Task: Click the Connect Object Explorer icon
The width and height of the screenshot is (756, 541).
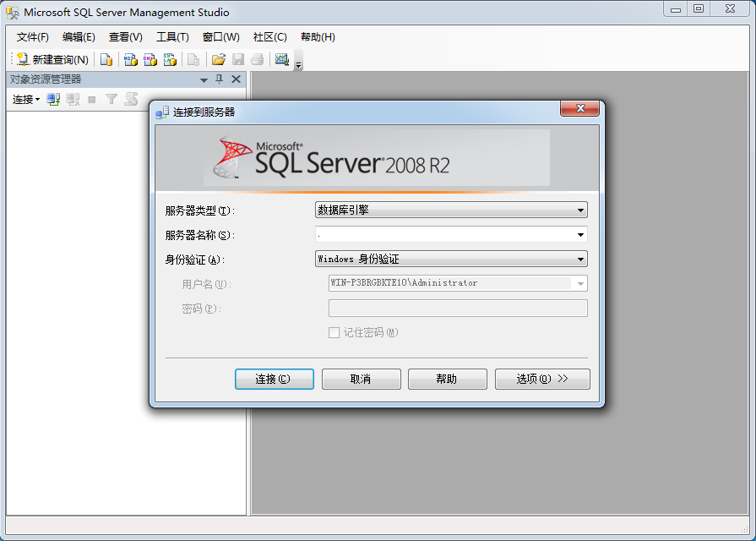Action: click(x=53, y=99)
